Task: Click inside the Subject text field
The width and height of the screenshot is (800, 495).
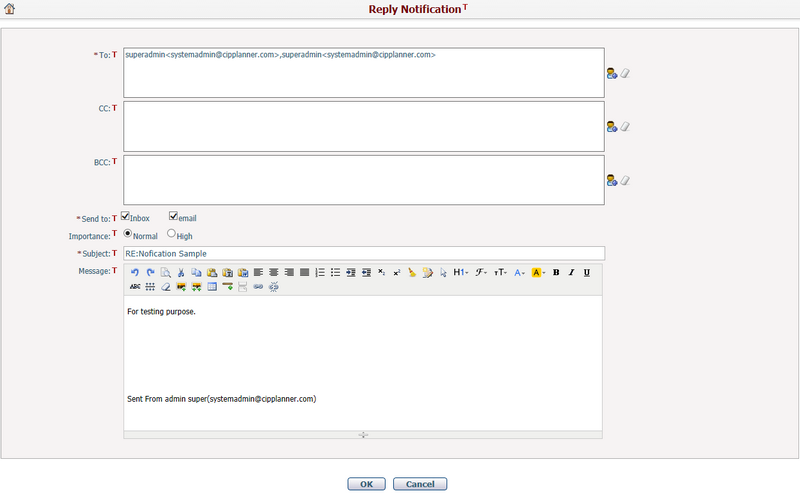Action: (363, 253)
